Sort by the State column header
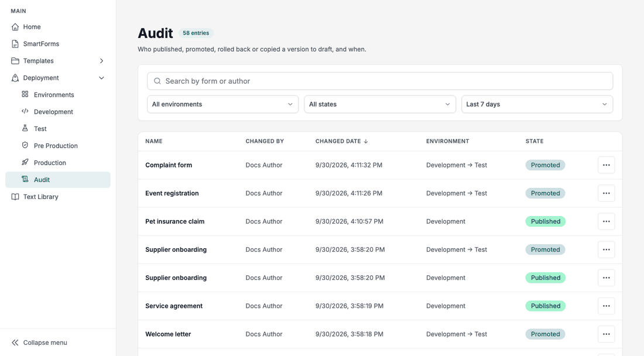The image size is (644, 356). (535, 141)
